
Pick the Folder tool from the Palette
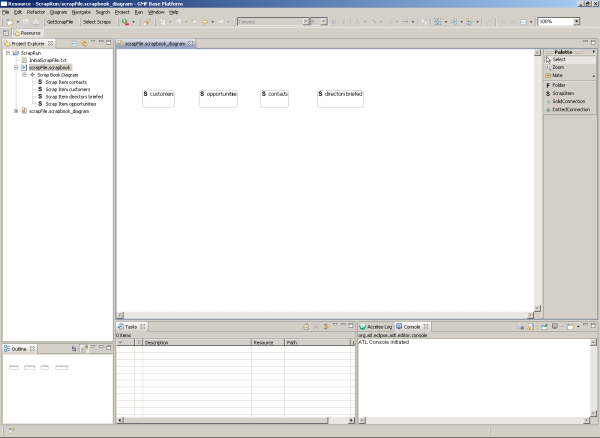[560, 85]
